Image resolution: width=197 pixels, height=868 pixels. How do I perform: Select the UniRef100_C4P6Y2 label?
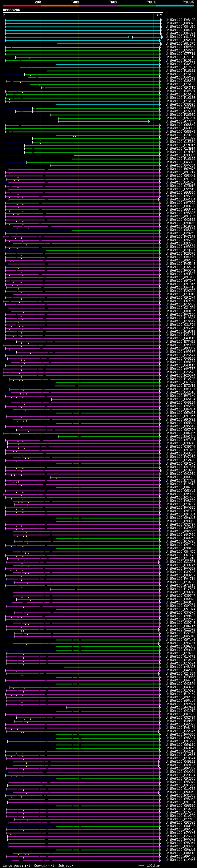point(180,78)
